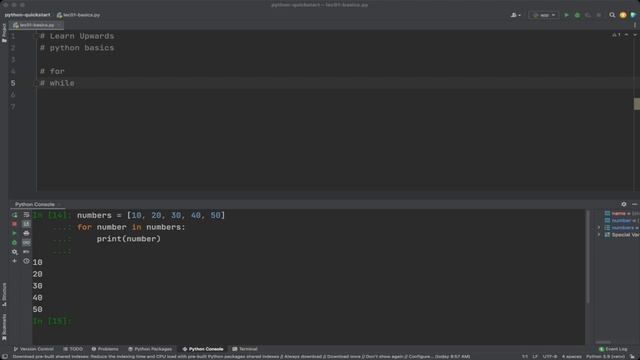The height and width of the screenshot is (360, 640).
Task: Open Version Control tool window button
Action: point(33,349)
